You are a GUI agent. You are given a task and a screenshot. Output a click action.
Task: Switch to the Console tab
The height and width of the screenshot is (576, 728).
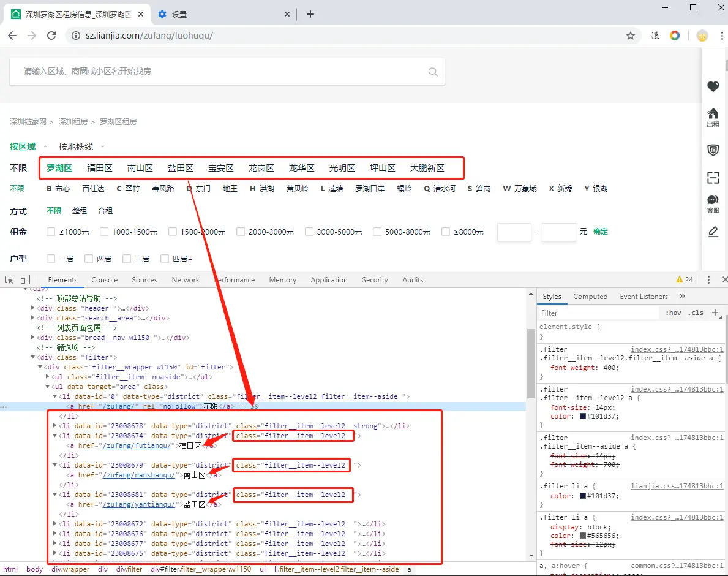pos(105,279)
